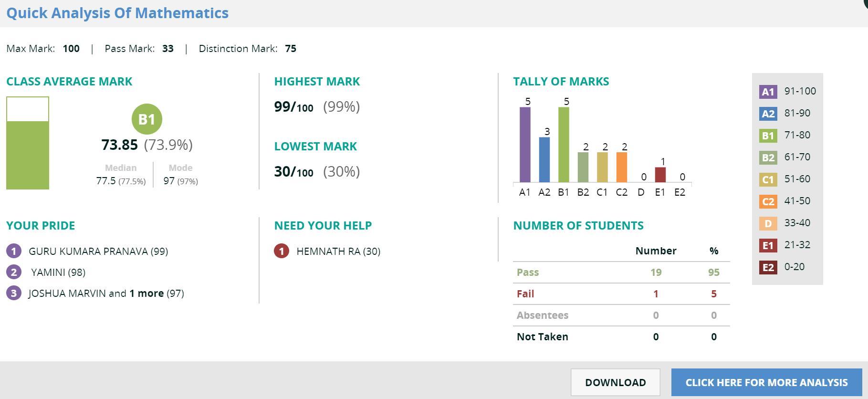Click the C2 bar in tally chart

(x=622, y=167)
